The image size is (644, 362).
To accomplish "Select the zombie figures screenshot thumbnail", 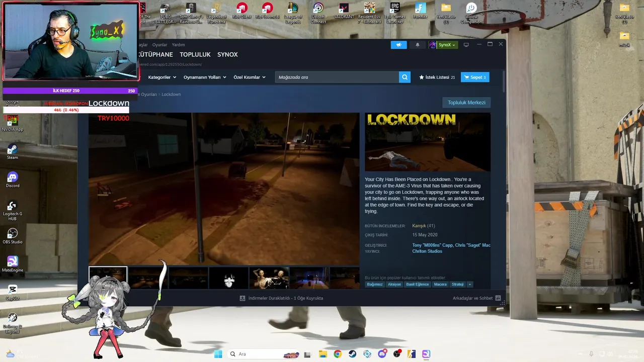I will tap(269, 278).
